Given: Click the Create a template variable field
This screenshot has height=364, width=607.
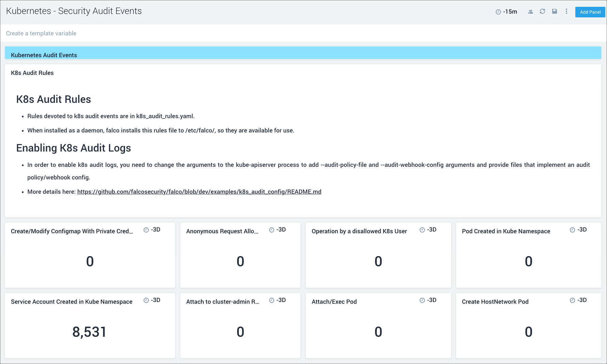Looking at the screenshot, I should tap(41, 33).
